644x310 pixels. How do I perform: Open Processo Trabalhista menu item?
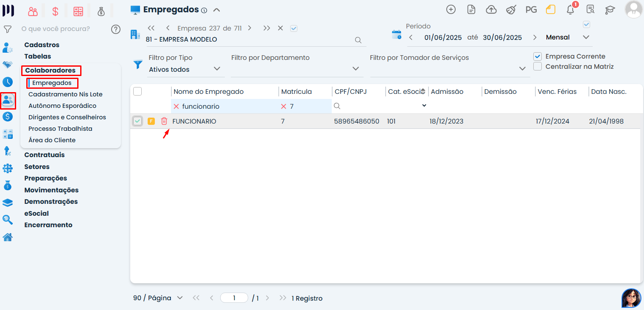pyautogui.click(x=60, y=129)
